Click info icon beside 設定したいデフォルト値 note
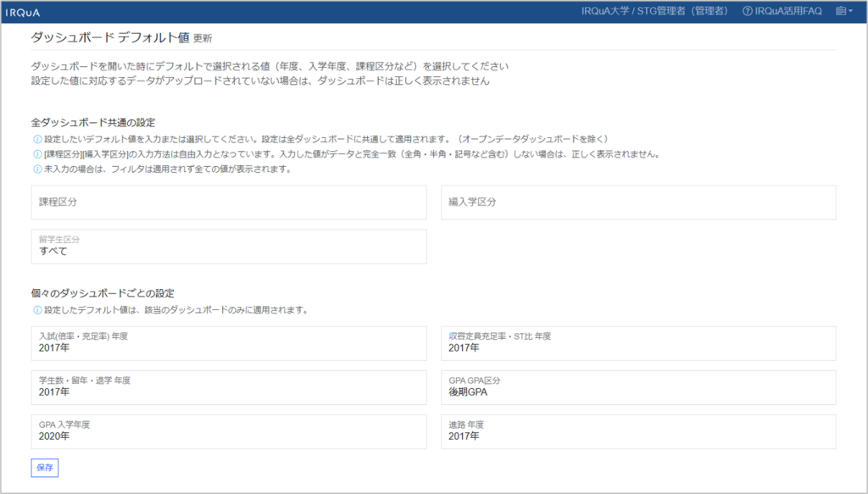Image resolution: width=868 pixels, height=494 pixels. pos(36,139)
